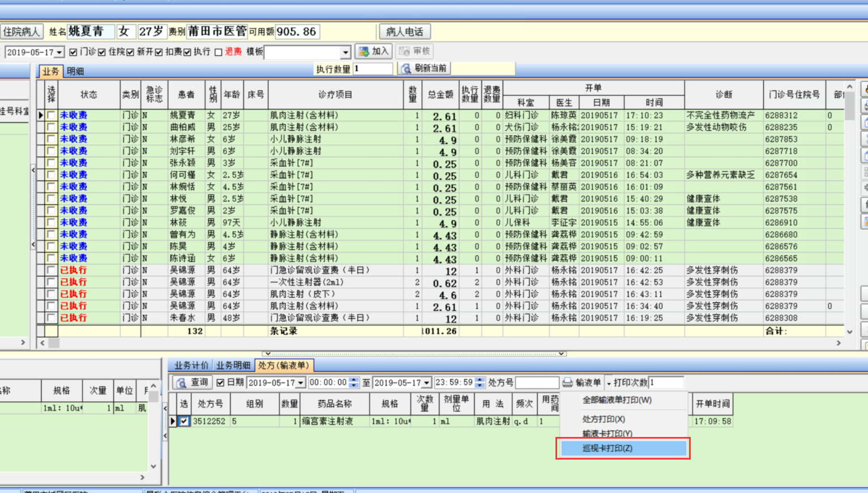
Task: Choose 全部输液单打印(W) menu entry
Action: 617,400
